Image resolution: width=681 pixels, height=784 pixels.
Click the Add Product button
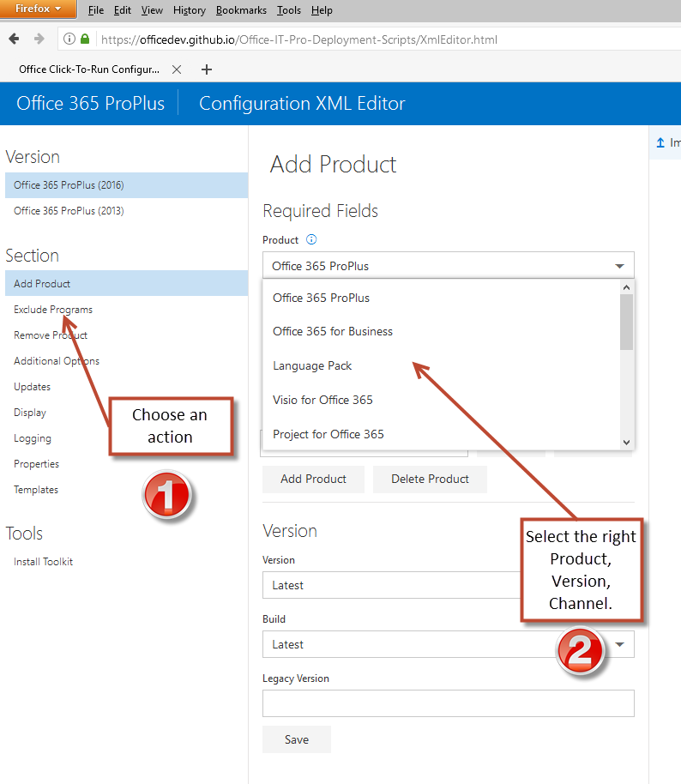[314, 479]
